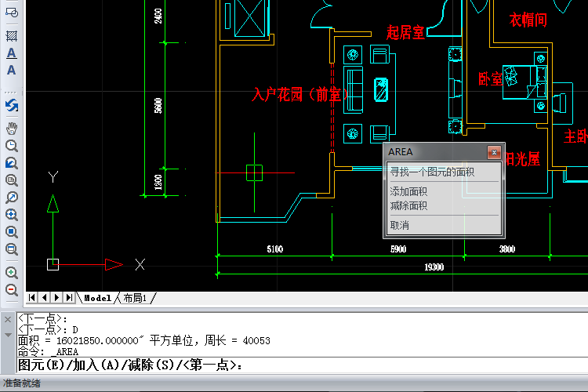Activate the Realtime Zoom magnifier with clock
This screenshot has width=588, height=392.
[12, 146]
